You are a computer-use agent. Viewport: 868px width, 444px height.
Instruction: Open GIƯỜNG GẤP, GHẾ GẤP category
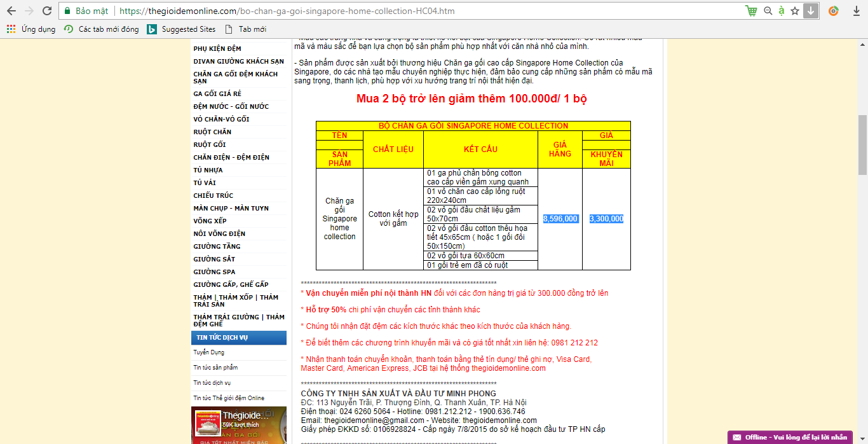coord(231,285)
